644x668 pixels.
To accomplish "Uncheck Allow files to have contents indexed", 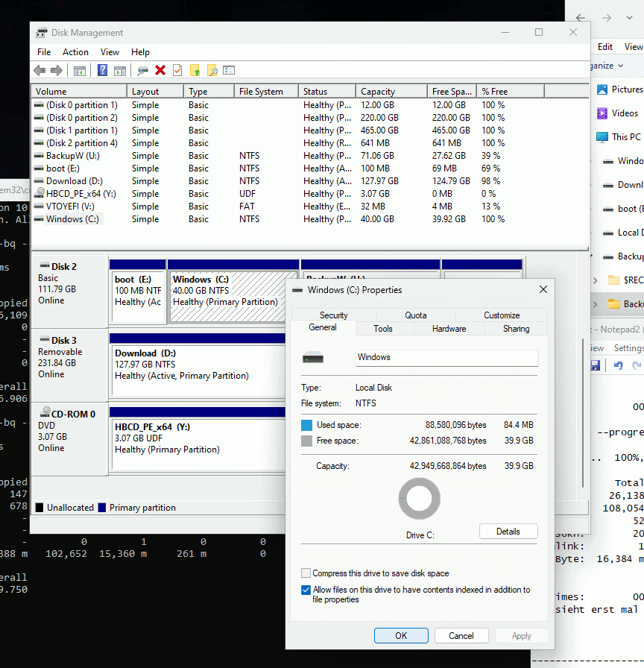I will [306, 590].
